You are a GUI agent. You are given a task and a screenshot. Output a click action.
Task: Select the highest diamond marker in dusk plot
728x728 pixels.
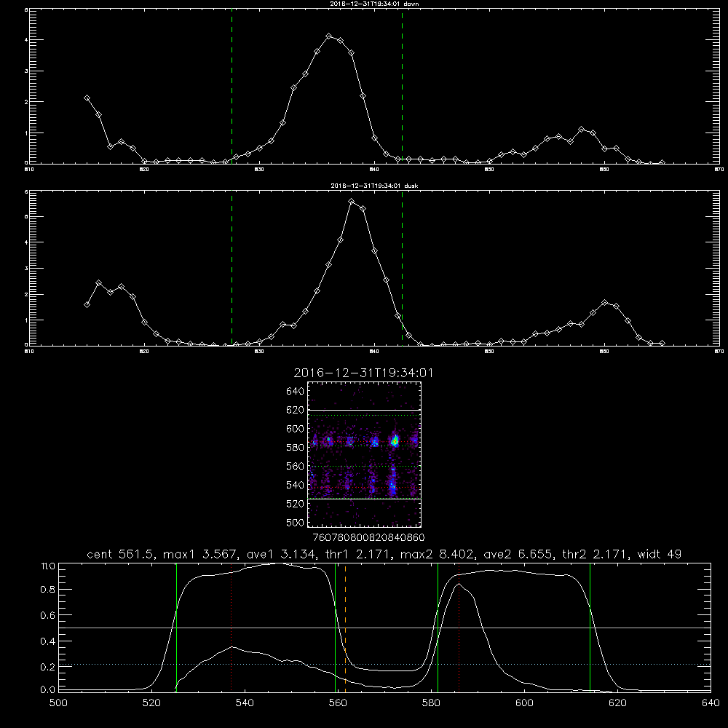[x=352, y=202]
